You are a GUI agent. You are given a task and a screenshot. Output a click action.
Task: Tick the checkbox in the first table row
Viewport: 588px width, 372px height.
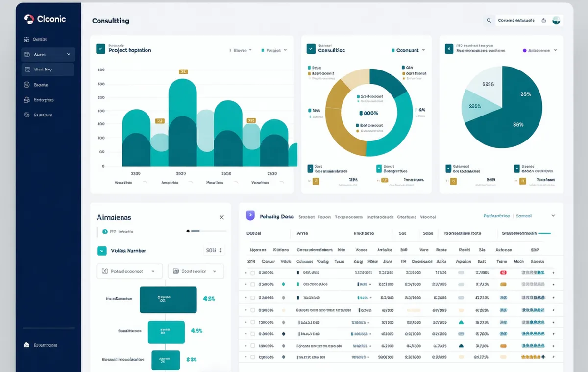click(x=253, y=273)
